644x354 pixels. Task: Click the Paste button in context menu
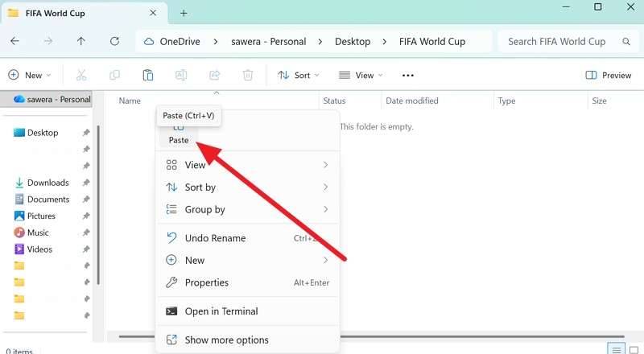point(179,135)
